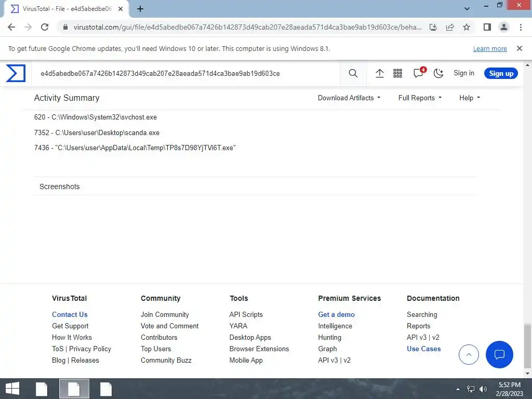Click the hash search input field
The height and width of the screenshot is (399, 532).
coord(186,73)
